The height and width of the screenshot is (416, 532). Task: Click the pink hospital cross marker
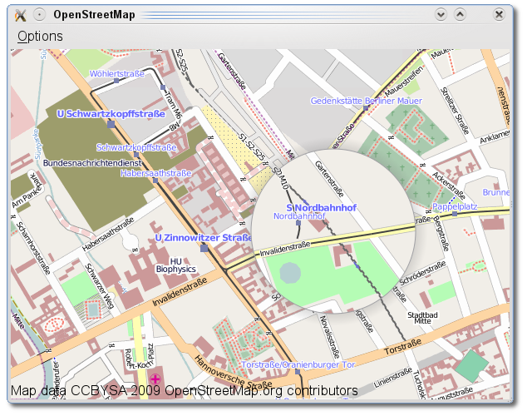(x=155, y=379)
